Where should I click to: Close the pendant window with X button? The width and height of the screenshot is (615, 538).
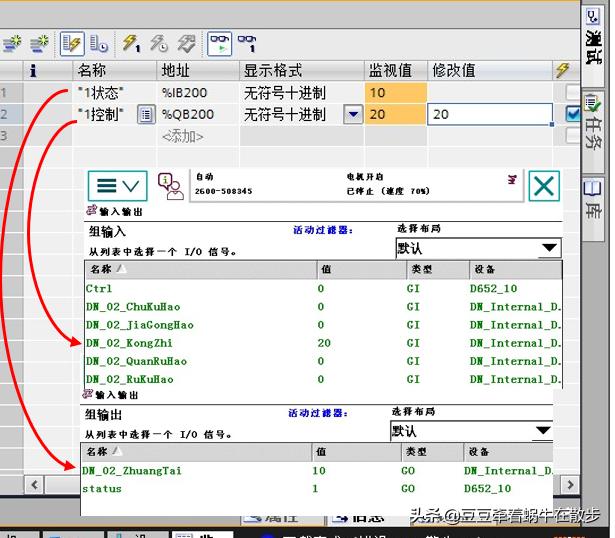tap(544, 186)
